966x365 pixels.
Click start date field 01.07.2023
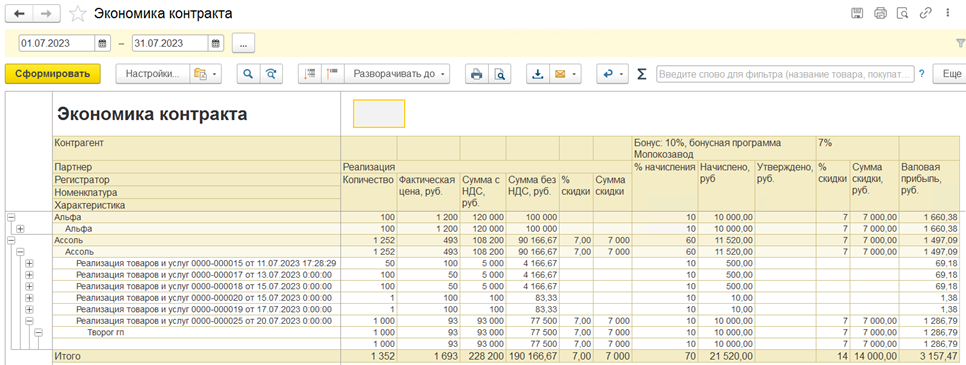pos(57,43)
